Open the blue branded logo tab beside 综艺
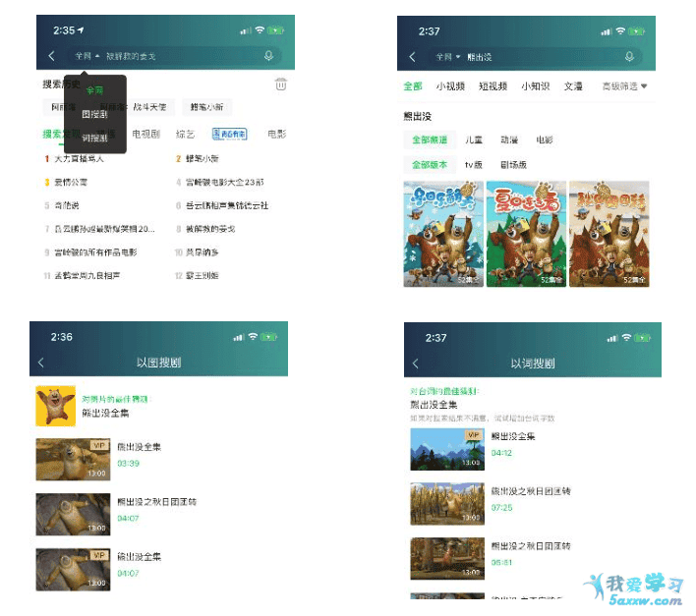 [229, 134]
